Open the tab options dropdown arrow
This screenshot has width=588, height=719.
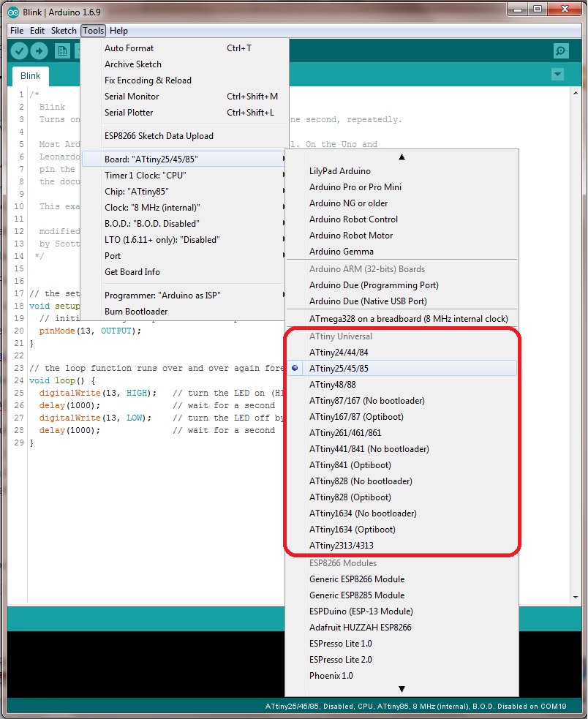[557, 75]
